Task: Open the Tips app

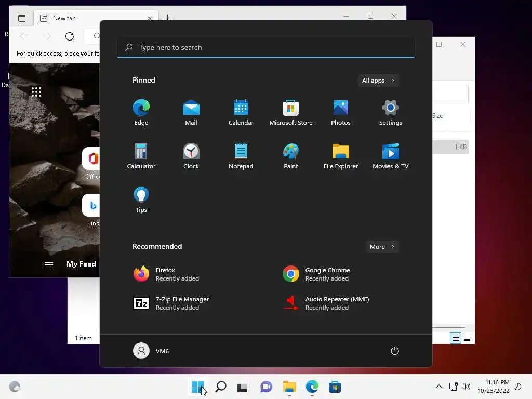Action: pos(141,200)
